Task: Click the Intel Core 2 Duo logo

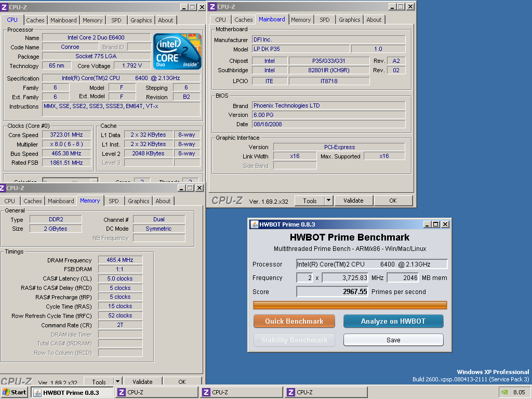Action: (178, 51)
